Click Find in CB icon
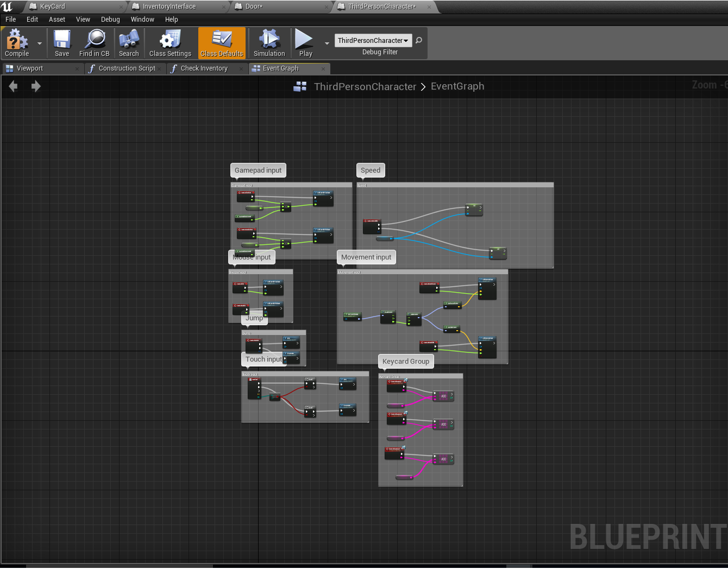Viewport: 728px width, 569px height. coord(95,43)
